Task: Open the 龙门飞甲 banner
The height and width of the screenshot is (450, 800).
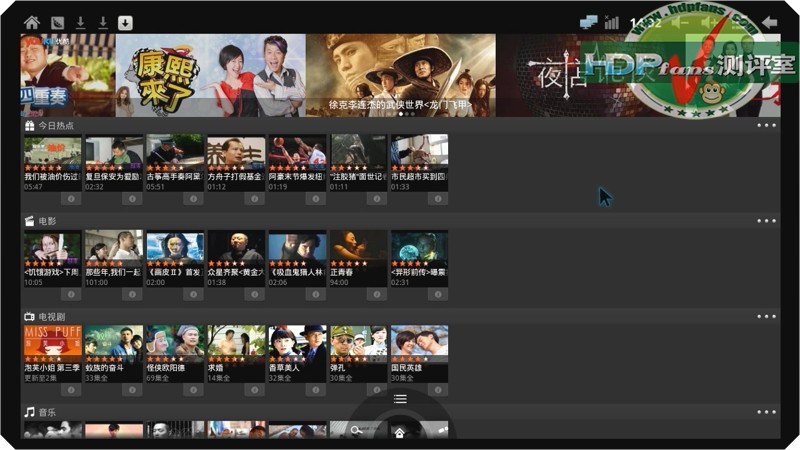Action: pyautogui.click(x=401, y=76)
